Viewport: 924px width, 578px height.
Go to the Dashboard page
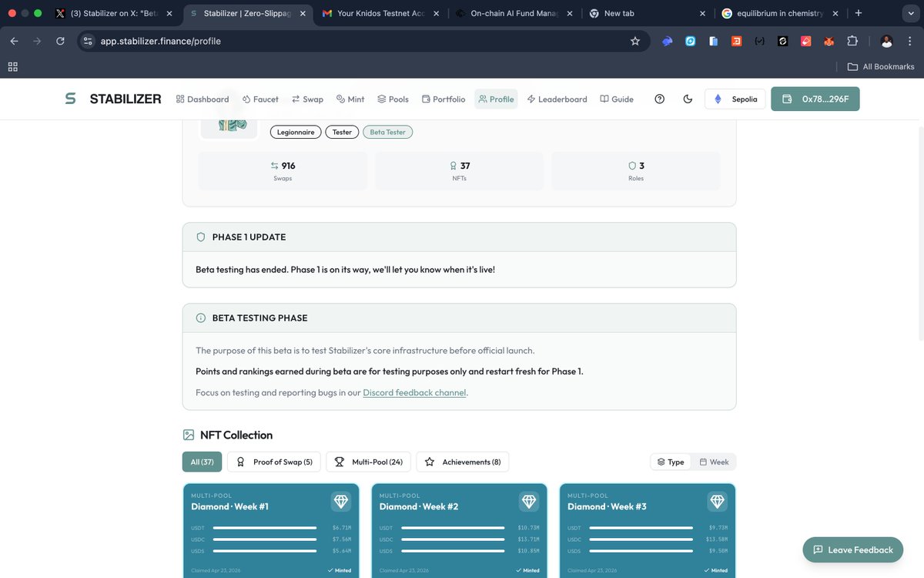click(203, 99)
